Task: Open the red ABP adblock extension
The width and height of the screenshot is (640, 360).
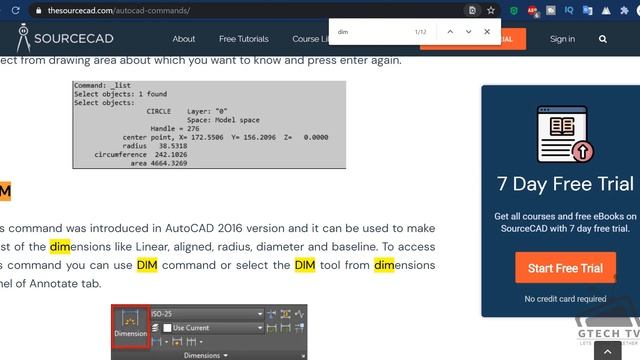Action: 533,11
